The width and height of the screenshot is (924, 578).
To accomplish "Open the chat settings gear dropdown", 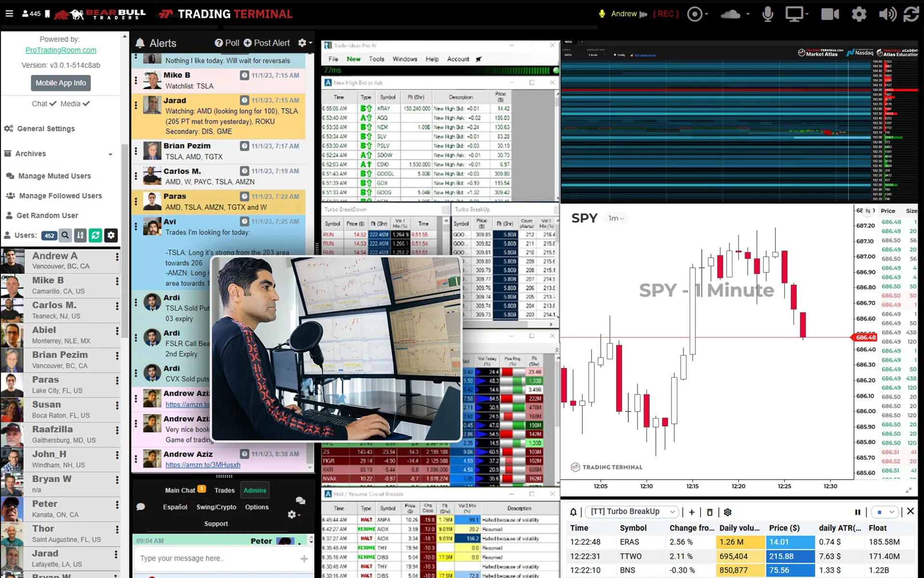I will (x=294, y=514).
